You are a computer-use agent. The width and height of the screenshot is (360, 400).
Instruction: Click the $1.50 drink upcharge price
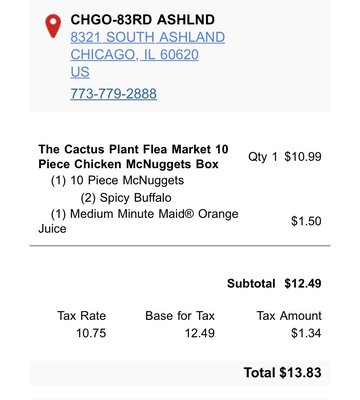(x=306, y=221)
